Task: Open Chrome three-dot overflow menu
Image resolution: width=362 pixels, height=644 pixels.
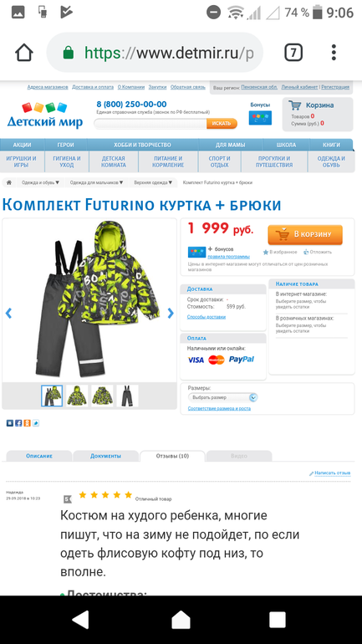Action: point(334,53)
